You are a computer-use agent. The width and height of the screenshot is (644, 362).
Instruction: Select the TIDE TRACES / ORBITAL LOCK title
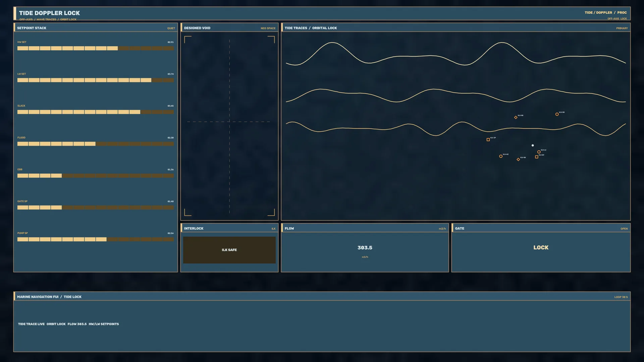click(311, 28)
